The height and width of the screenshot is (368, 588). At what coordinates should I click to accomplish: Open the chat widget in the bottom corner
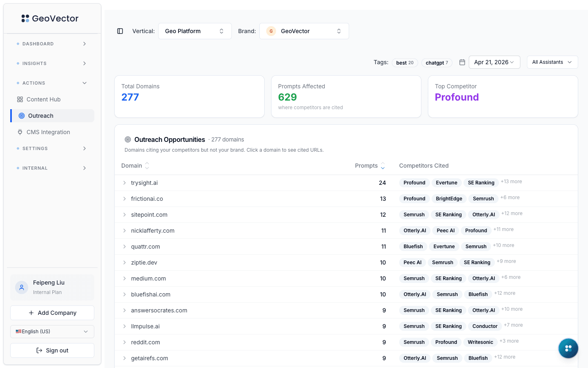(x=568, y=348)
